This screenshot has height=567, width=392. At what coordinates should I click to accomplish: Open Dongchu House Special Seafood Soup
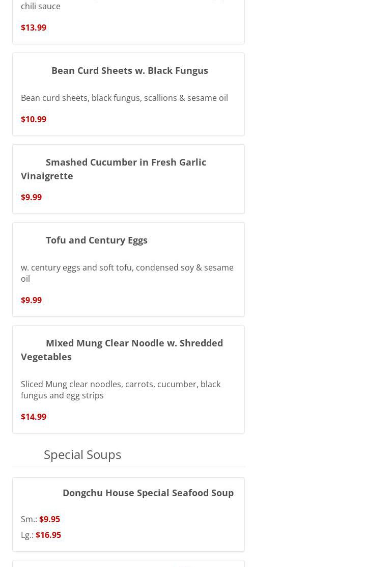coord(148,493)
